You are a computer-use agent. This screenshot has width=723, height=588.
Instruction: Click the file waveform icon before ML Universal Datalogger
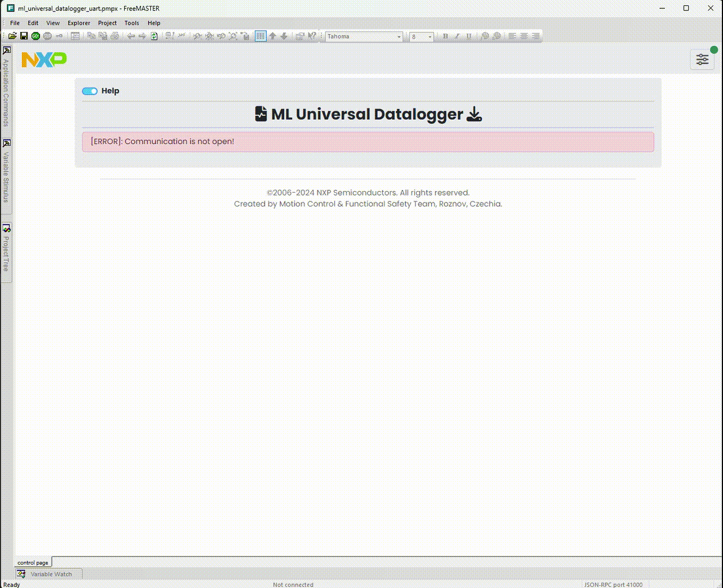[261, 113]
